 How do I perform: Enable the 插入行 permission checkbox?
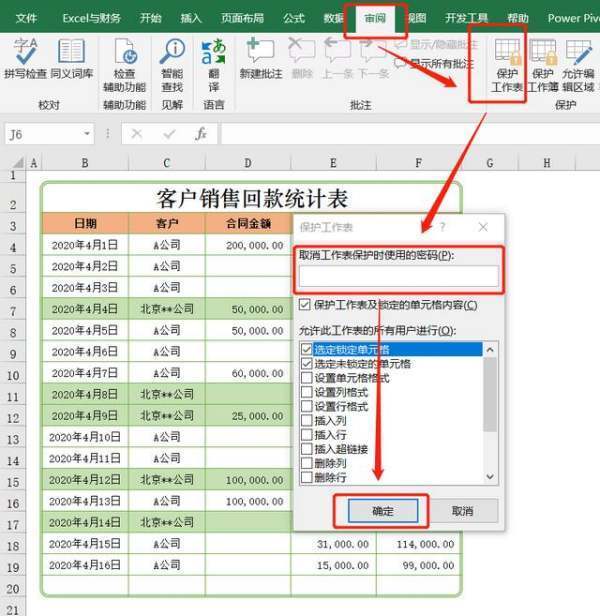tap(307, 435)
